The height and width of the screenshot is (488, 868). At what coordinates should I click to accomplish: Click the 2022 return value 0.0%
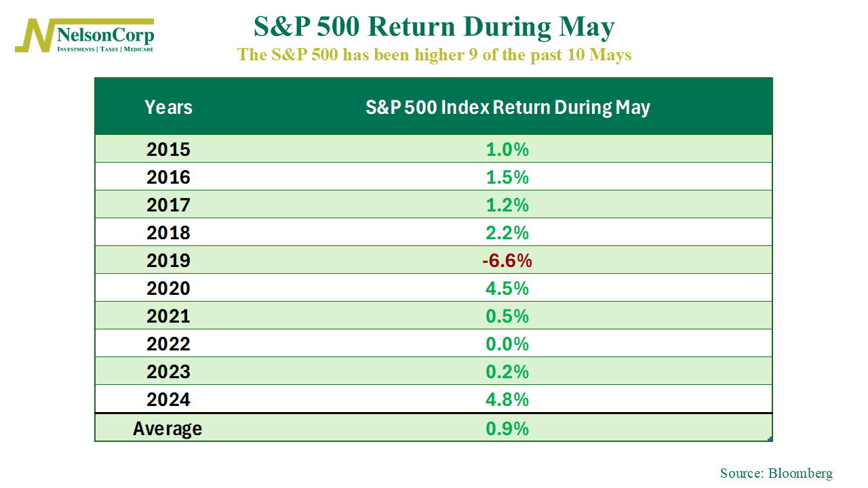(x=507, y=344)
